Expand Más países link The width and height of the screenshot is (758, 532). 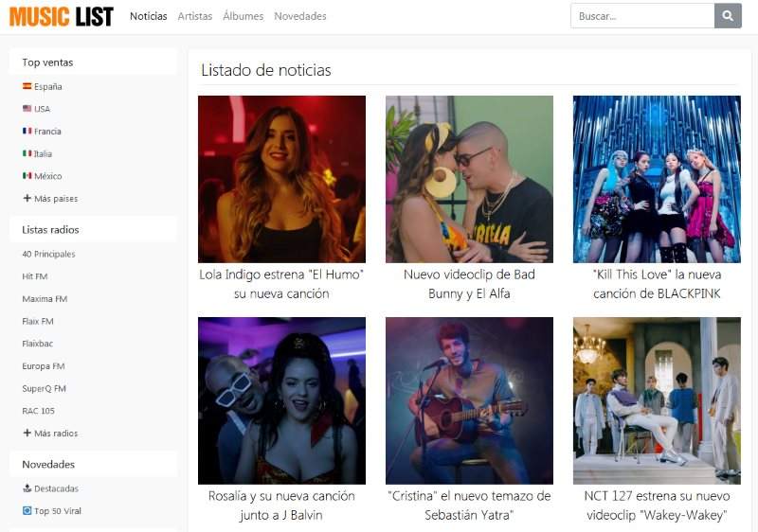click(x=56, y=199)
